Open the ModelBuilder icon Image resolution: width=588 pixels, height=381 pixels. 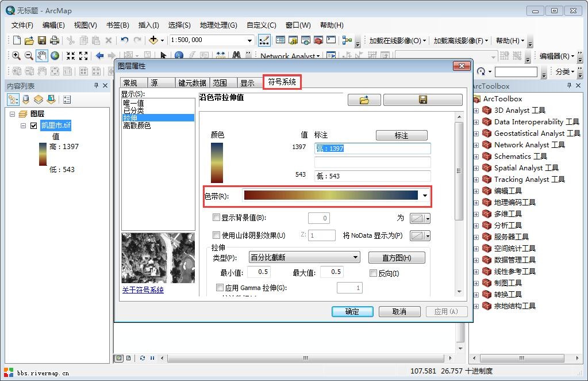(x=347, y=40)
